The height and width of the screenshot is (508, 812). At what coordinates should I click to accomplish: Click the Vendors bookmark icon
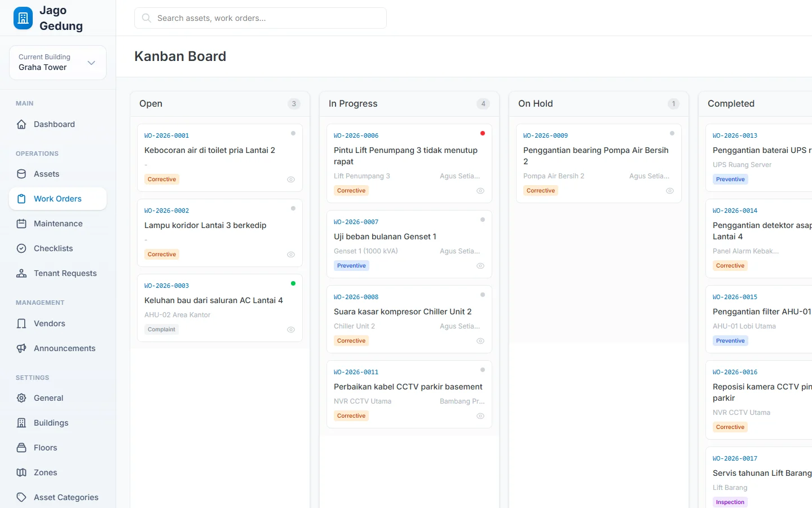[21, 323]
